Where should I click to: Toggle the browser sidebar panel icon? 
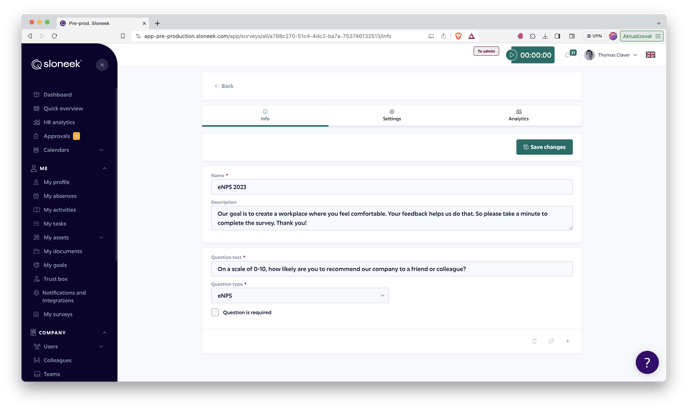pos(557,36)
